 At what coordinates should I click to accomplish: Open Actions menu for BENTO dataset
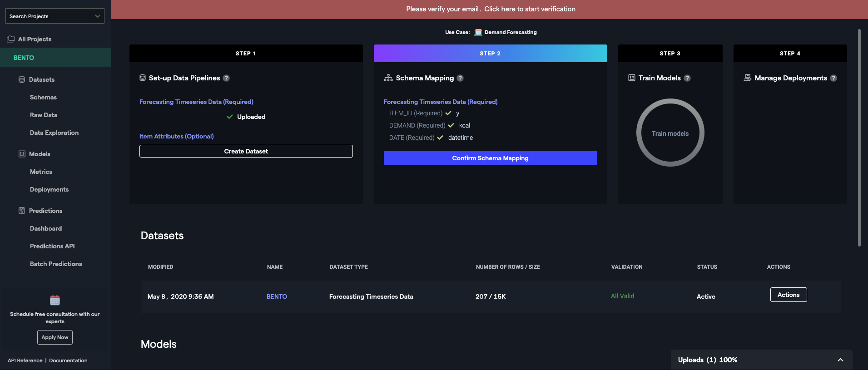(789, 295)
